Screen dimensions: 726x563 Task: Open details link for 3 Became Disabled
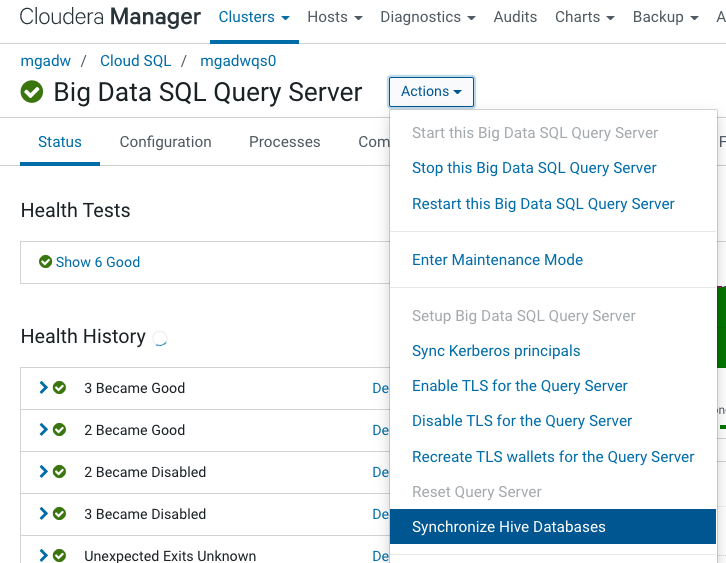coord(381,514)
